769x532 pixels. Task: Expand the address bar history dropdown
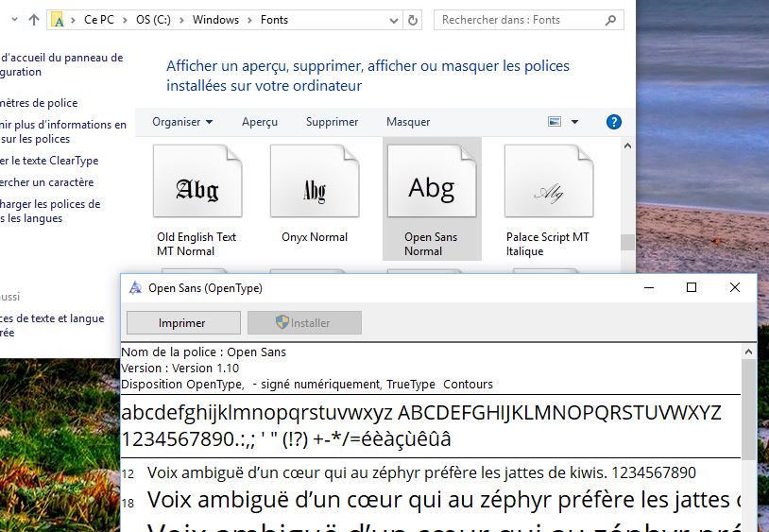(x=393, y=21)
